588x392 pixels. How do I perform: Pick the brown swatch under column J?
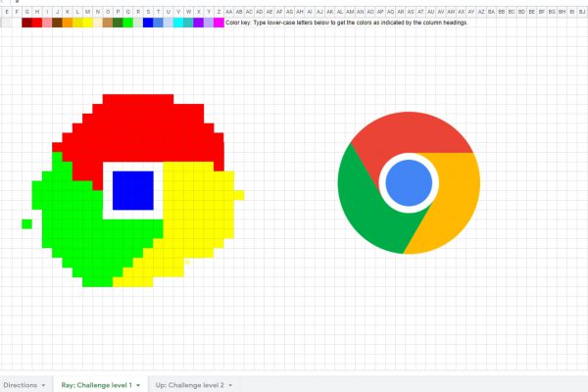tap(57, 23)
